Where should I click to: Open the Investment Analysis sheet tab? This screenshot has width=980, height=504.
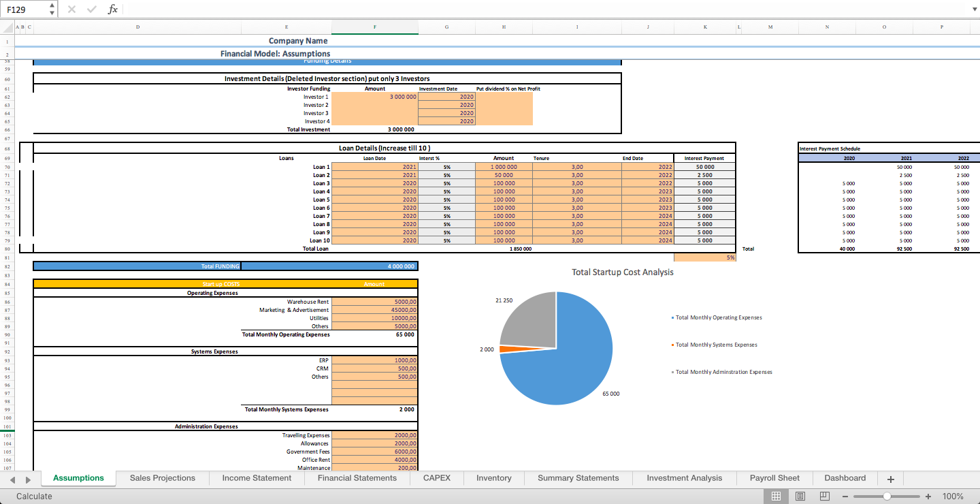(685, 478)
